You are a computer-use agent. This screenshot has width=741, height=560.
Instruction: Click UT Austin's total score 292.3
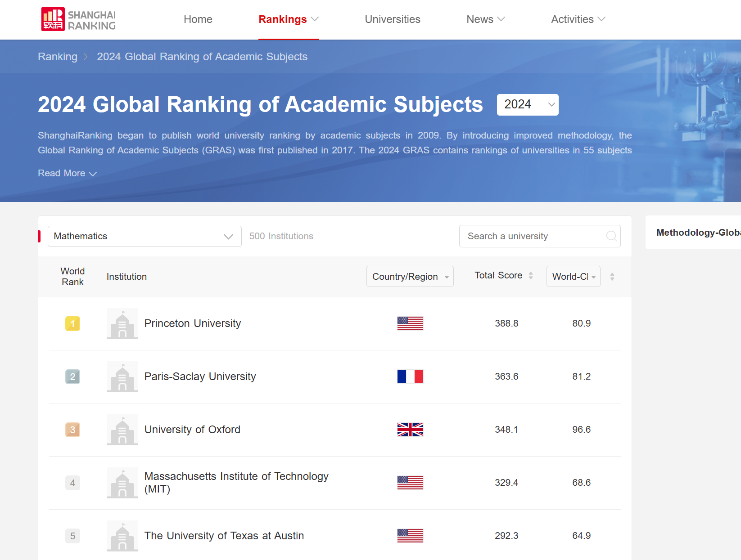pyautogui.click(x=506, y=536)
